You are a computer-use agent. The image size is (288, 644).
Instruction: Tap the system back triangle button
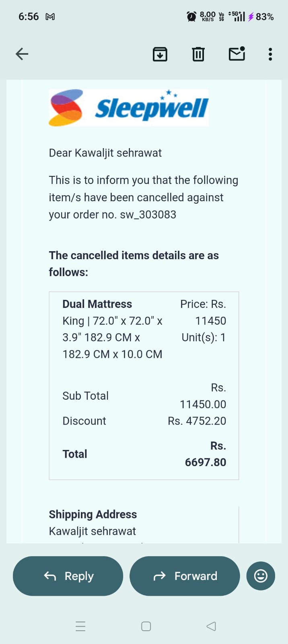[x=211, y=626]
